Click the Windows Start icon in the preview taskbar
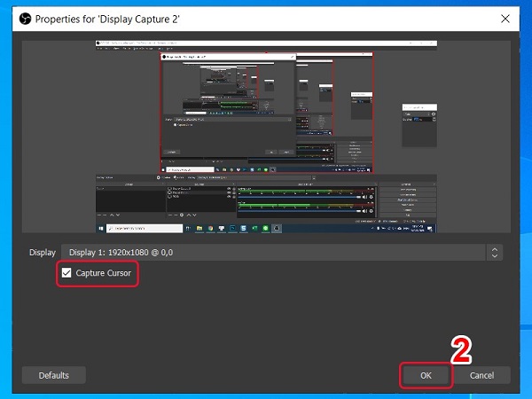Image resolution: width=532 pixels, height=399 pixels. click(x=99, y=228)
